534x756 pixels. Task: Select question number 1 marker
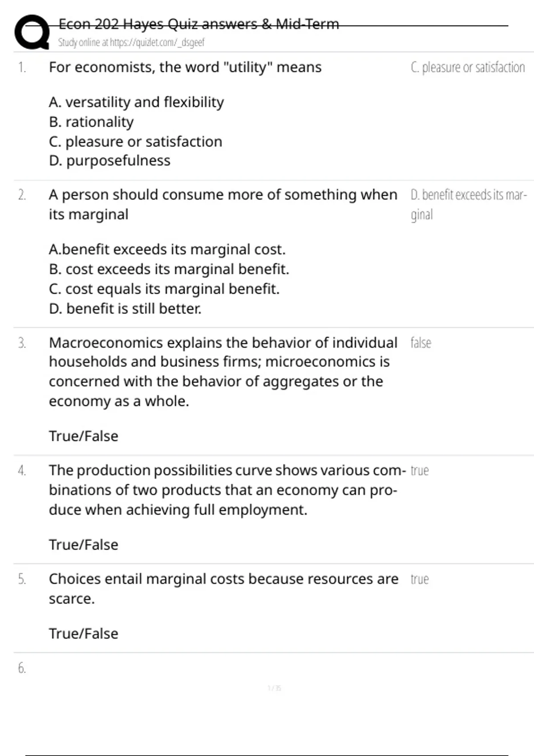pos(22,67)
